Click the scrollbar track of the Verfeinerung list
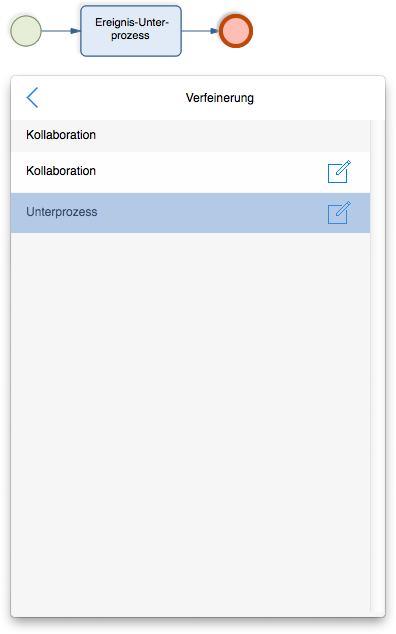This screenshot has height=634, width=396. click(x=377, y=366)
